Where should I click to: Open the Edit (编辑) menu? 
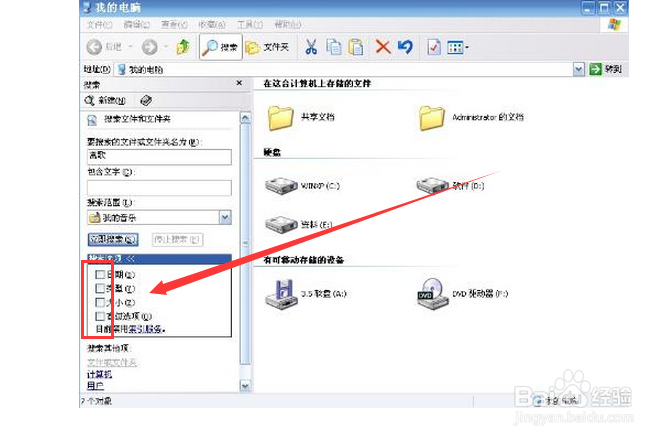click(137, 25)
